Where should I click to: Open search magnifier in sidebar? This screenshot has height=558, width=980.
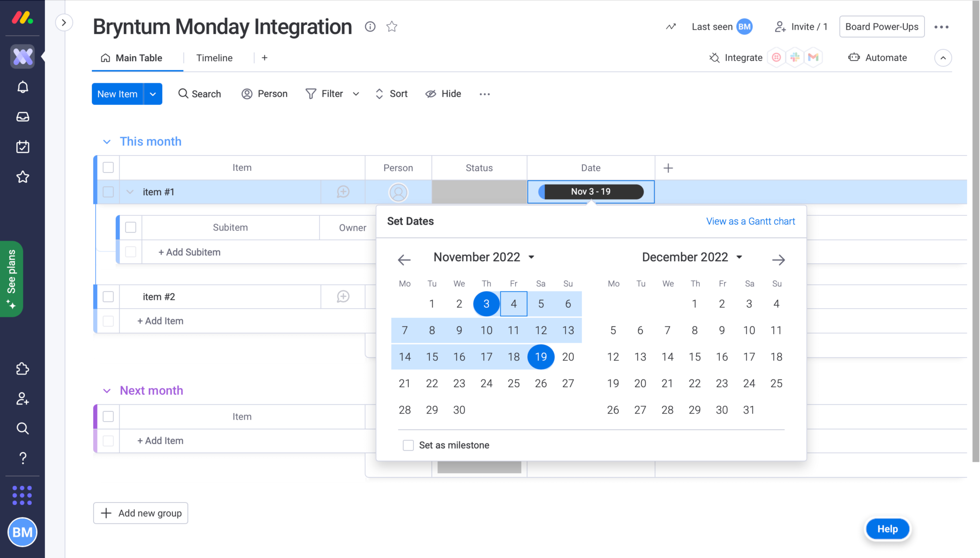click(x=22, y=428)
